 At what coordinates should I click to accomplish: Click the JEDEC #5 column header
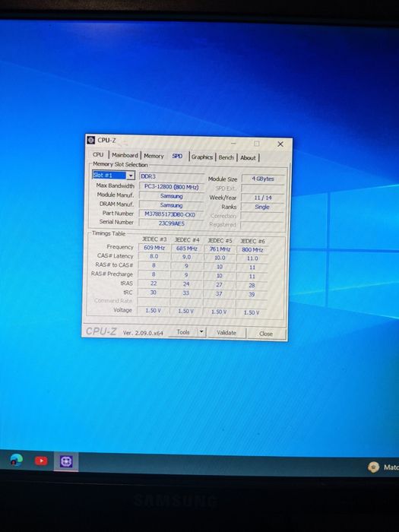coord(220,241)
